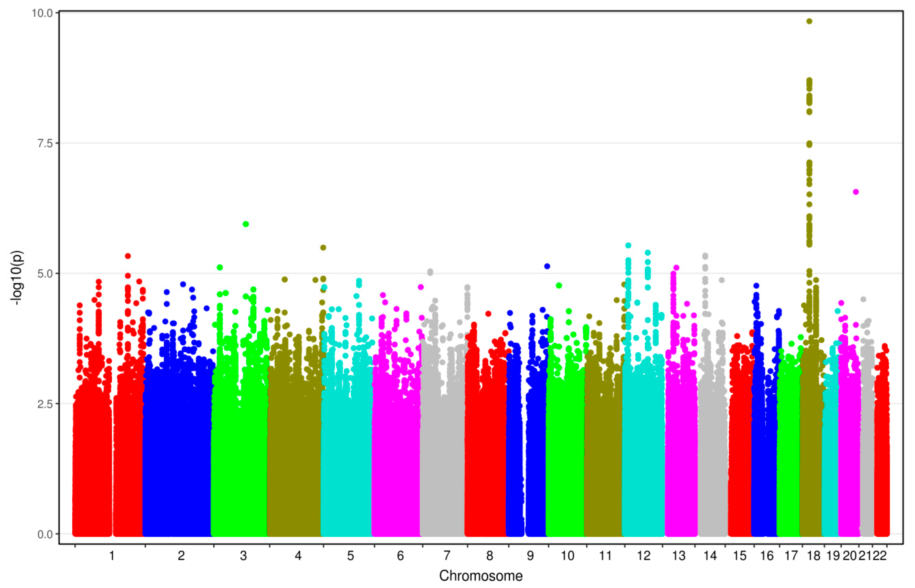Click the Chromosome x-axis title
The height and width of the screenshot is (588, 915).
coord(481,575)
